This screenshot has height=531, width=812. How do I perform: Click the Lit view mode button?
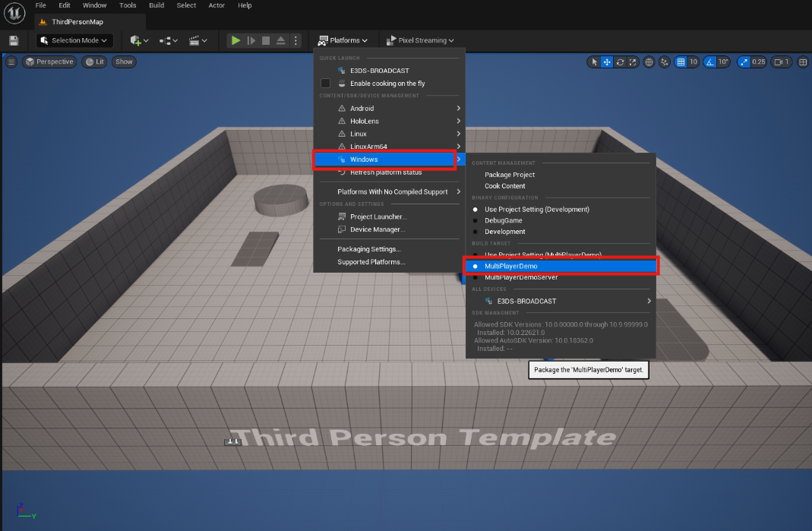click(95, 62)
